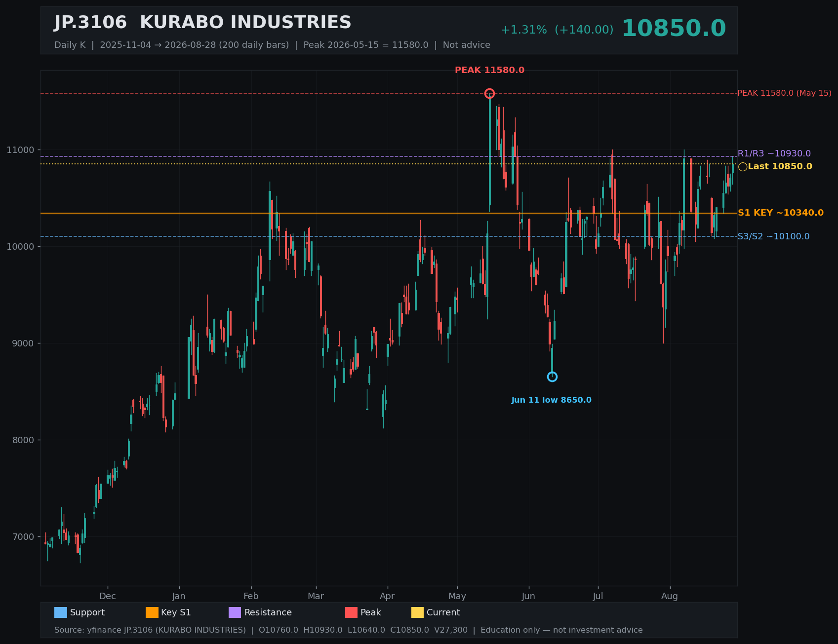Click the 'May' x-axis month label

[x=457, y=596]
